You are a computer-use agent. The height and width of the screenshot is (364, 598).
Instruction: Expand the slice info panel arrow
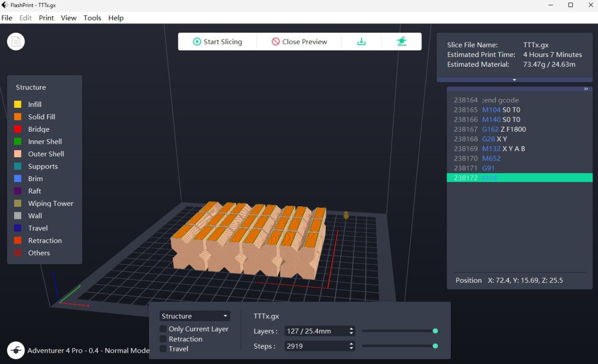click(x=514, y=80)
